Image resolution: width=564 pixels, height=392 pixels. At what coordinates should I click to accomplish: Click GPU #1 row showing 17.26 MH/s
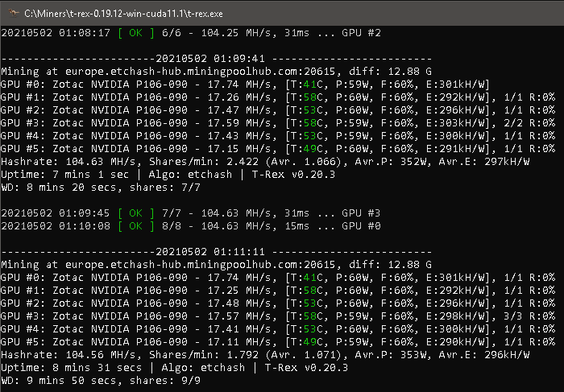pyautogui.click(x=278, y=97)
